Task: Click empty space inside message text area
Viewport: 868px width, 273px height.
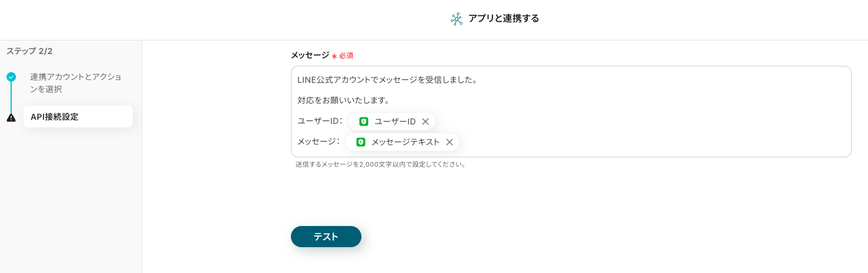Action: click(646, 129)
